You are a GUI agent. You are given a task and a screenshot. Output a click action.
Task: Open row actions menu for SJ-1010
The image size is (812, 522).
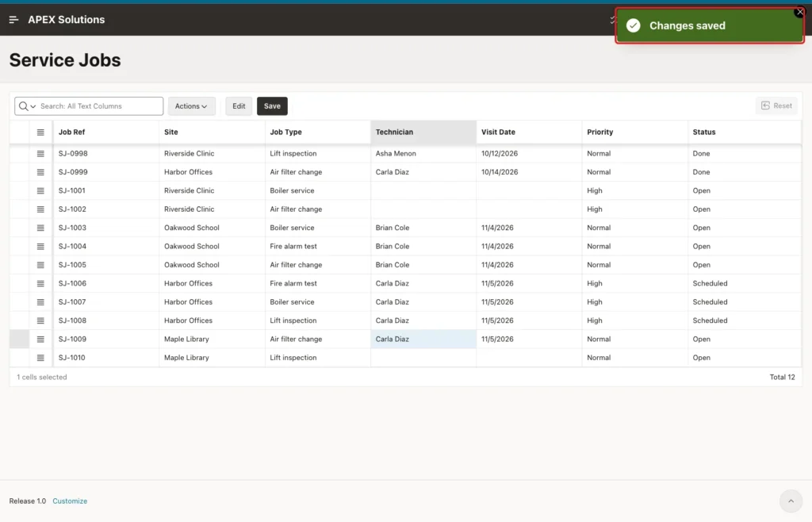tap(40, 358)
